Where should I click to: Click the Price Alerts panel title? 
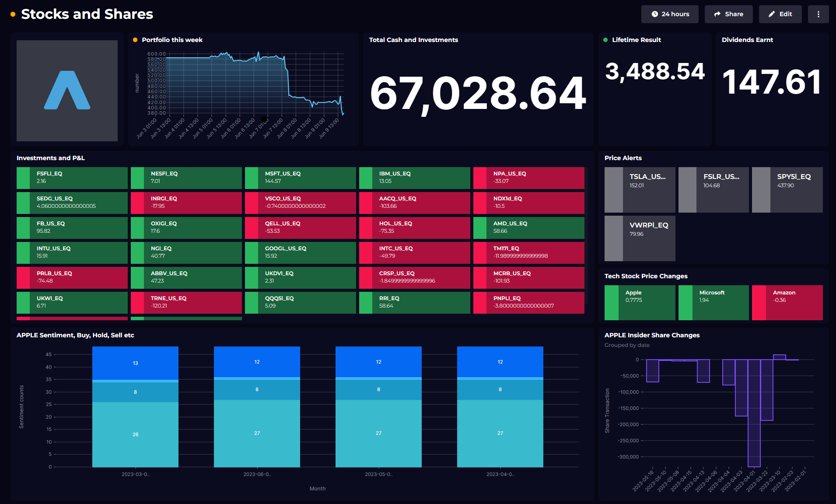pos(623,158)
